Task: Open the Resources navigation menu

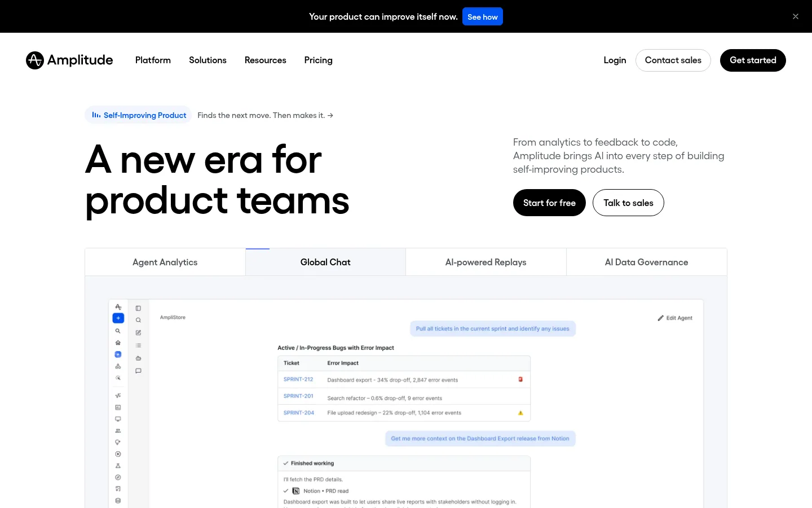Action: tap(266, 60)
